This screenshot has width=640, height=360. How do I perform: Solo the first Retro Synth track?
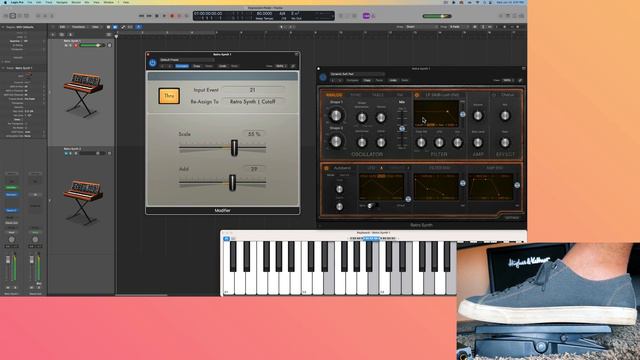[x=71, y=45]
